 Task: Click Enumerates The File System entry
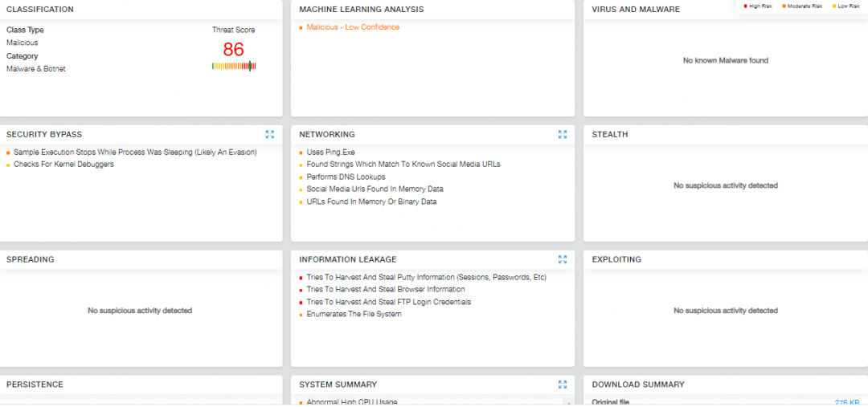(x=354, y=315)
